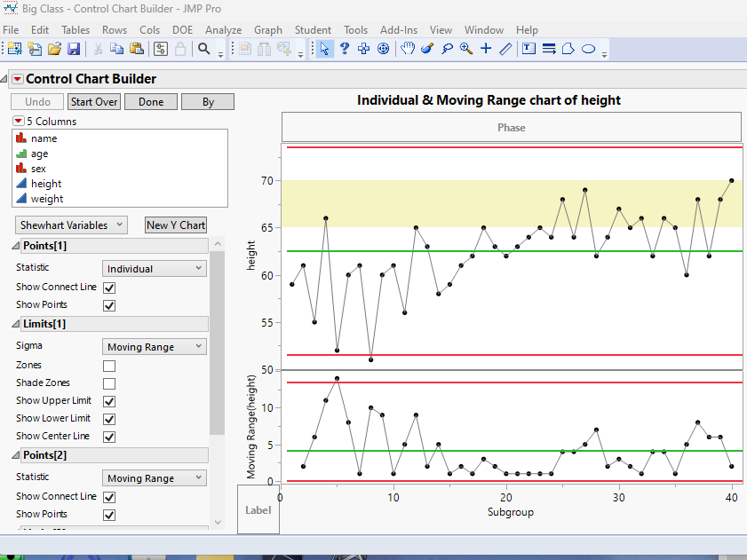The image size is (747, 560).
Task: Choose the Lasso selection tool
Action: coord(447,49)
